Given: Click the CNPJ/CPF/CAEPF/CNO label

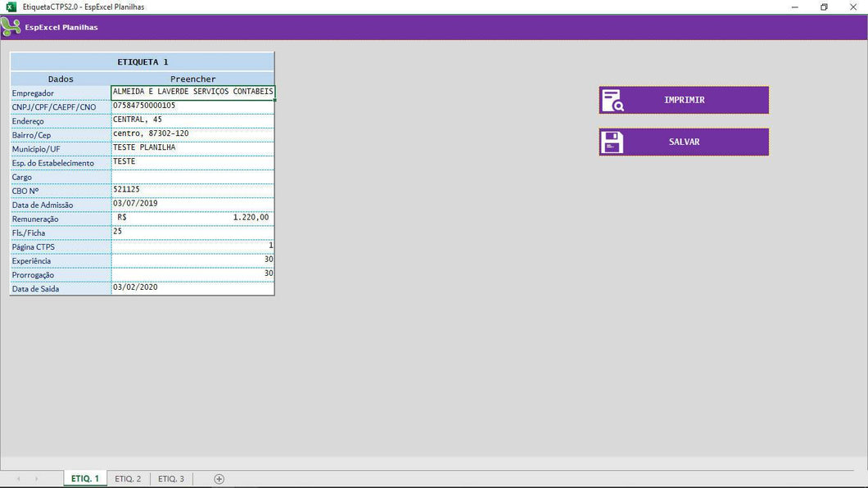Looking at the screenshot, I should coord(54,106).
